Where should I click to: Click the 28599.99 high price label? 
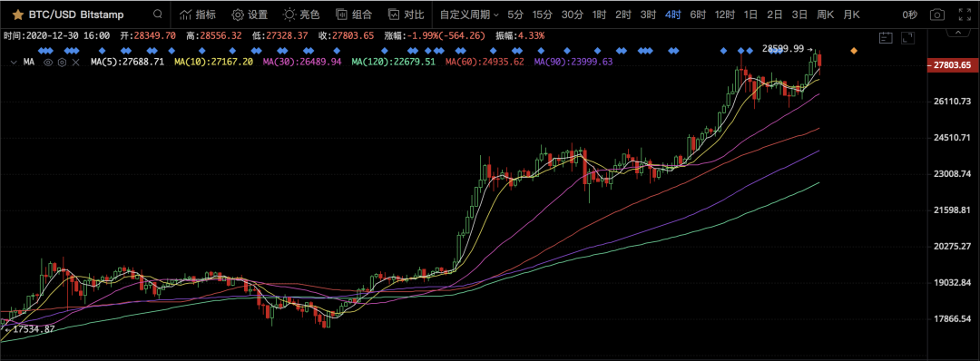784,48
